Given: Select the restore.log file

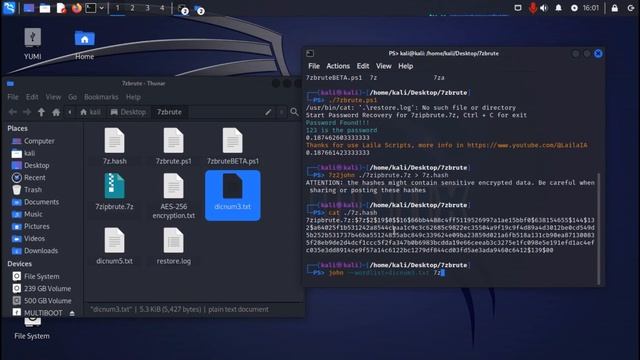Looking at the screenshot, I should tap(173, 246).
